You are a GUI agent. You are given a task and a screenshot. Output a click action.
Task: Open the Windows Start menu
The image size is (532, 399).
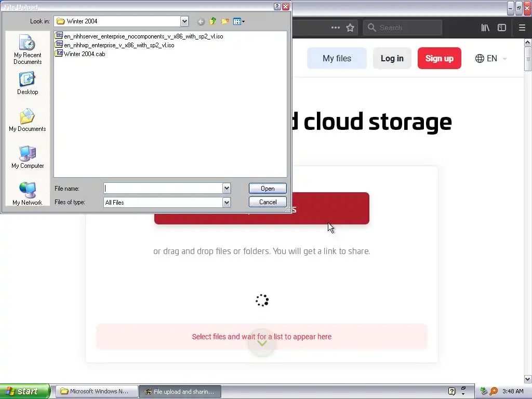pyautogui.click(x=25, y=391)
